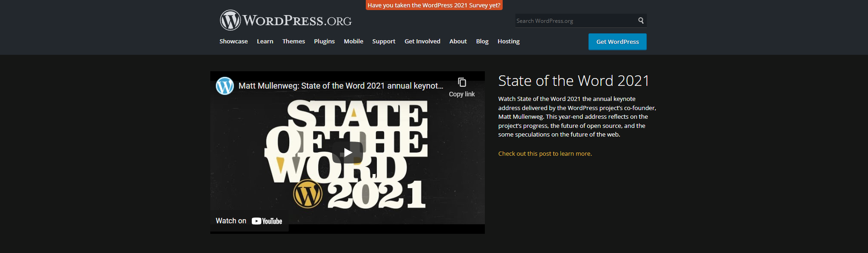Click the WordPress.org logo in header
Viewport: 868px width, 253px height.
(x=286, y=21)
